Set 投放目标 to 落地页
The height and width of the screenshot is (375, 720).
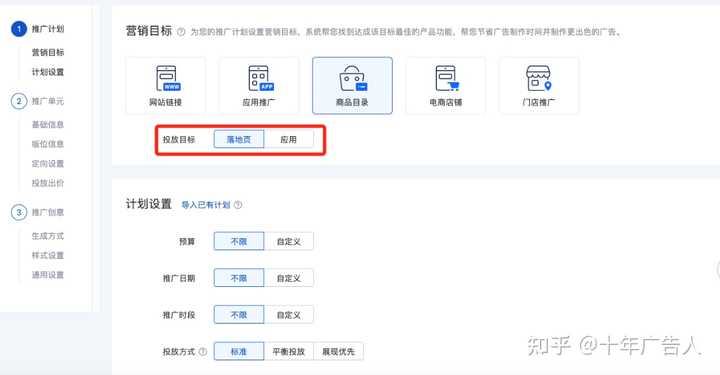pyautogui.click(x=239, y=139)
